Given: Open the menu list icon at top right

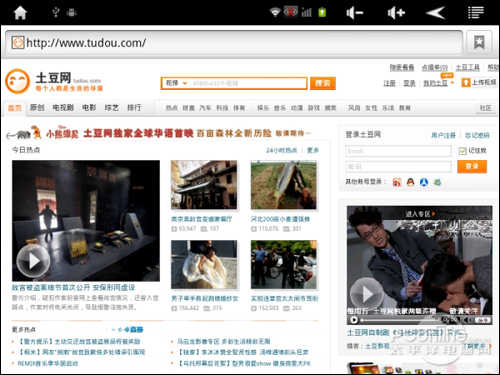Looking at the screenshot, I should (475, 12).
